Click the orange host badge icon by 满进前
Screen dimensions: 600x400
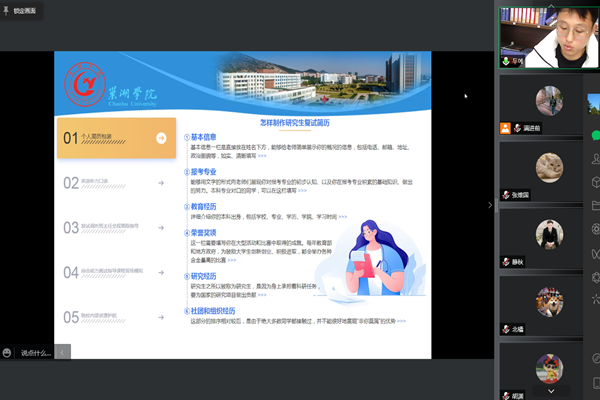click(506, 128)
